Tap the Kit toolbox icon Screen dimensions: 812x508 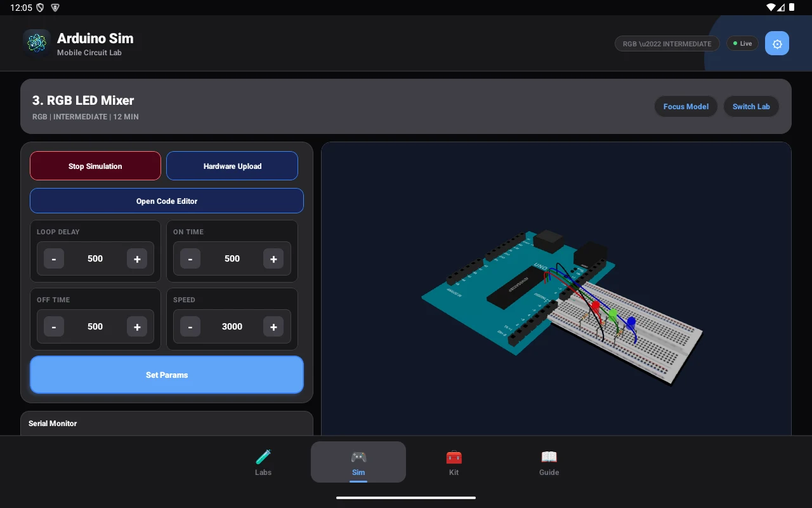[454, 457]
